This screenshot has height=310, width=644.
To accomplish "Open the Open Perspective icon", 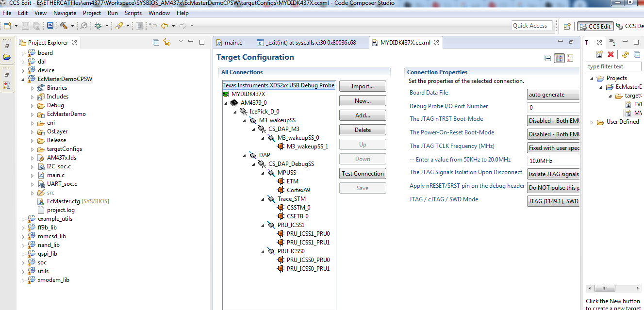I will coord(567,26).
